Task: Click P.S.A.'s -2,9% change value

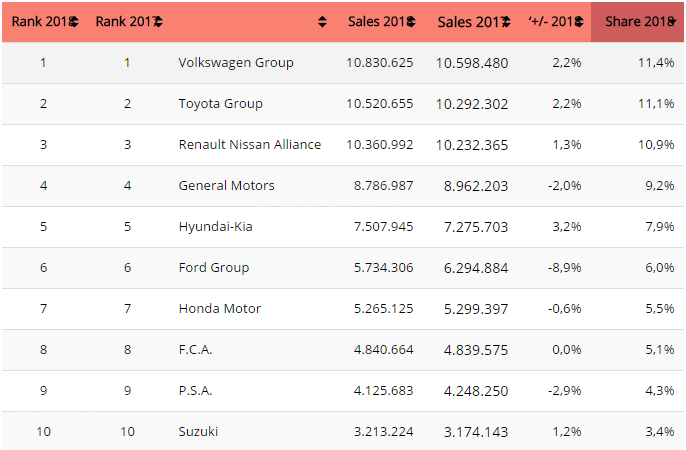Action: coord(564,391)
